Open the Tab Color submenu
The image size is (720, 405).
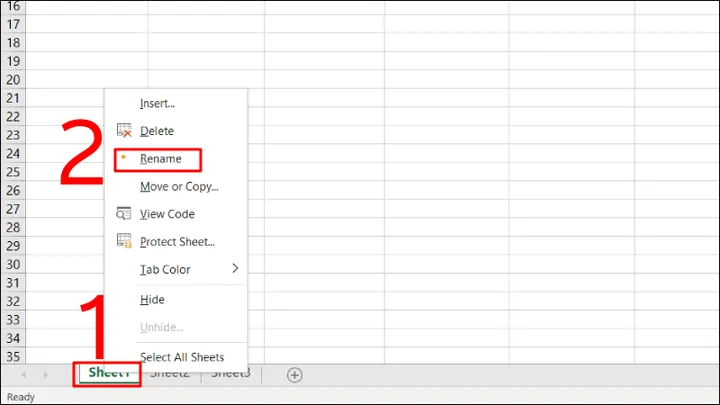point(165,270)
